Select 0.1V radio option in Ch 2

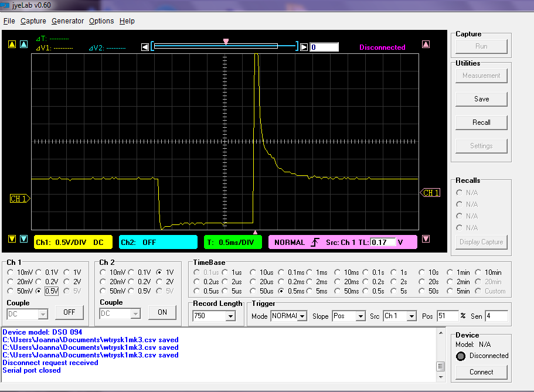point(131,272)
